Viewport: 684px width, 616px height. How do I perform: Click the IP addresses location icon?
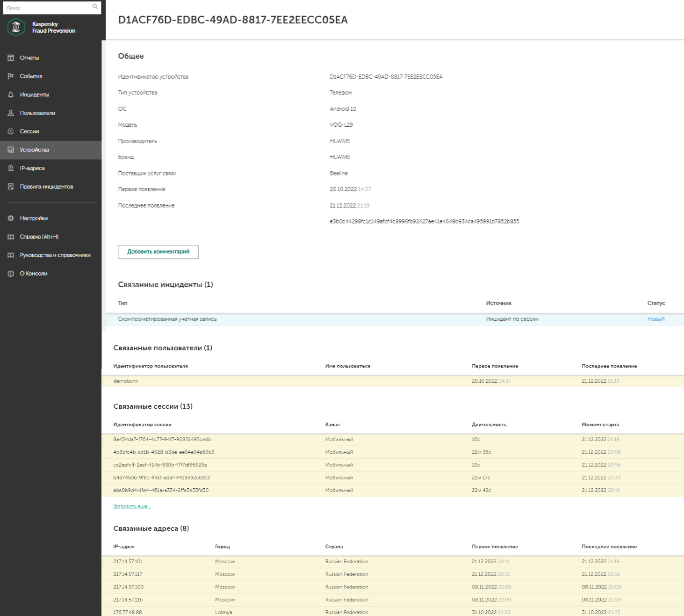pos(11,168)
